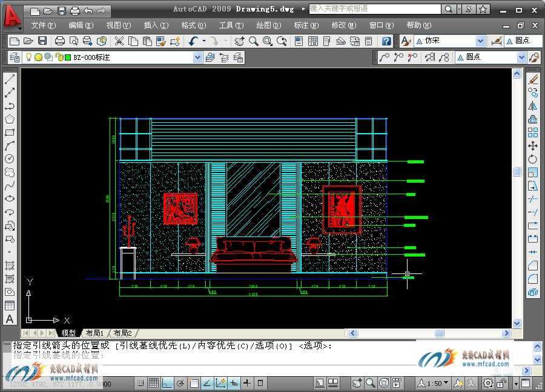Expand the search options arrow beside binoculars

coord(458,9)
